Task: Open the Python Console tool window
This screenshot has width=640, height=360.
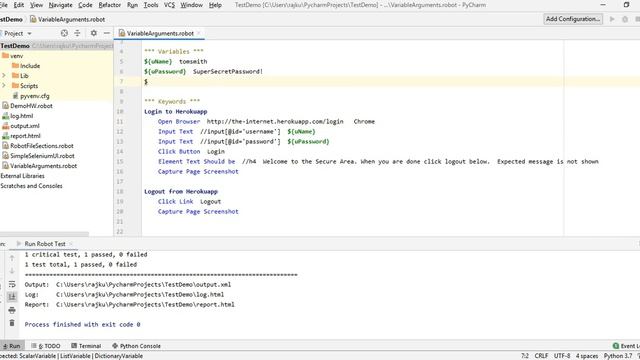Action: pyautogui.click(x=136, y=346)
